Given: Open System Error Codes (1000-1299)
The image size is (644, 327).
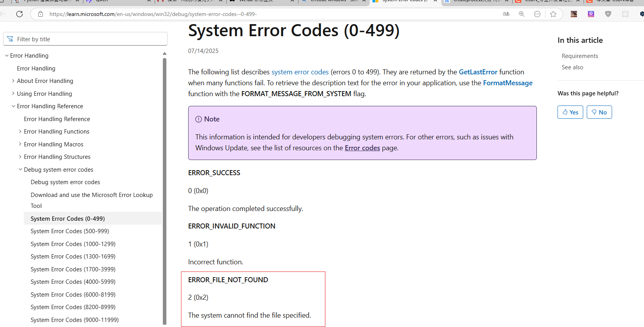Looking at the screenshot, I should 73,244.
